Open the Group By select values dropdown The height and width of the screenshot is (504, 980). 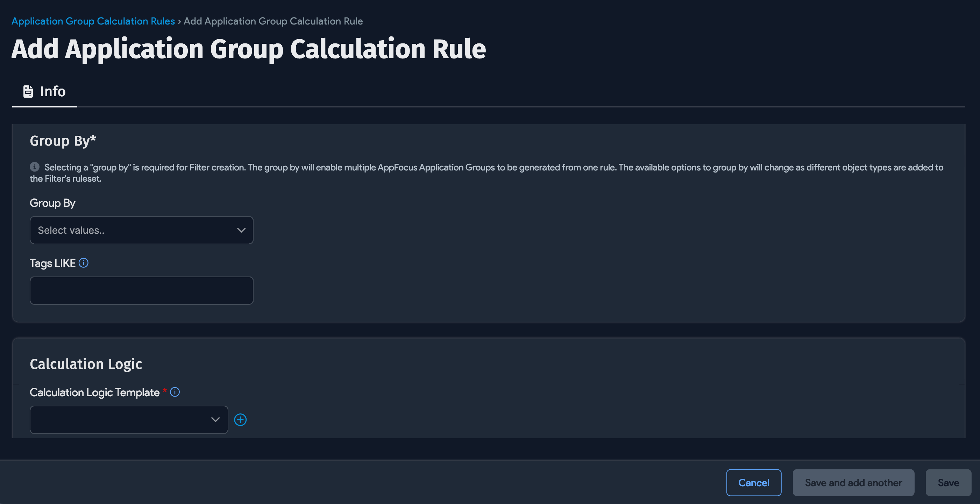133,230
